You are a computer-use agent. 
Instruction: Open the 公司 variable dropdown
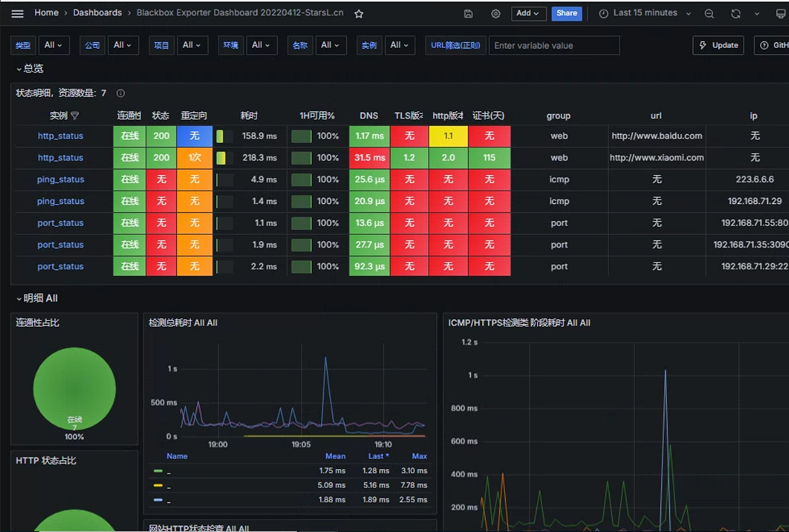[123, 45]
